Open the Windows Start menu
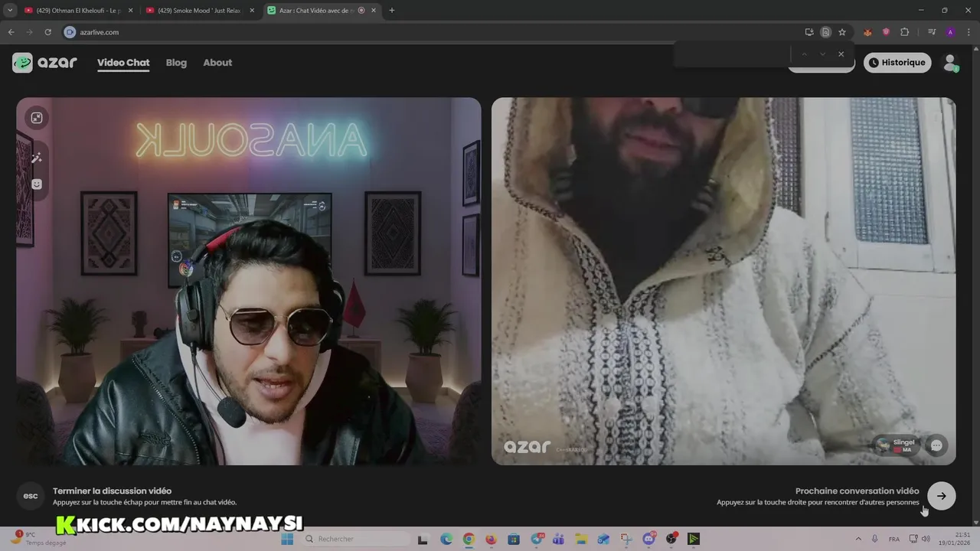The image size is (980, 551). tap(287, 539)
